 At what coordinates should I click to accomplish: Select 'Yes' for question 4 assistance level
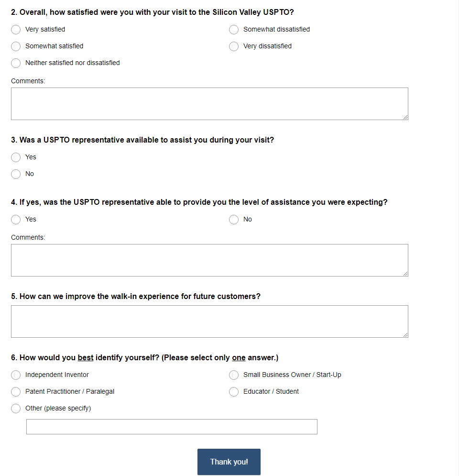pos(16,220)
